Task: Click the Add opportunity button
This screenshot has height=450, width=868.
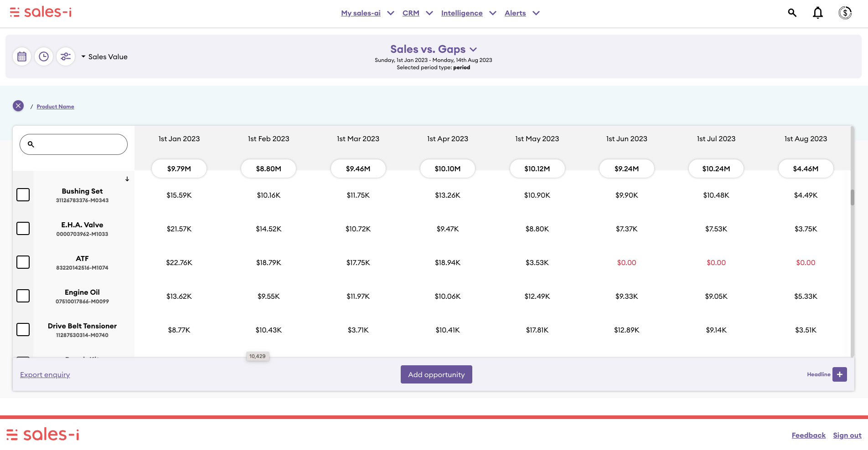Action: coord(436,374)
